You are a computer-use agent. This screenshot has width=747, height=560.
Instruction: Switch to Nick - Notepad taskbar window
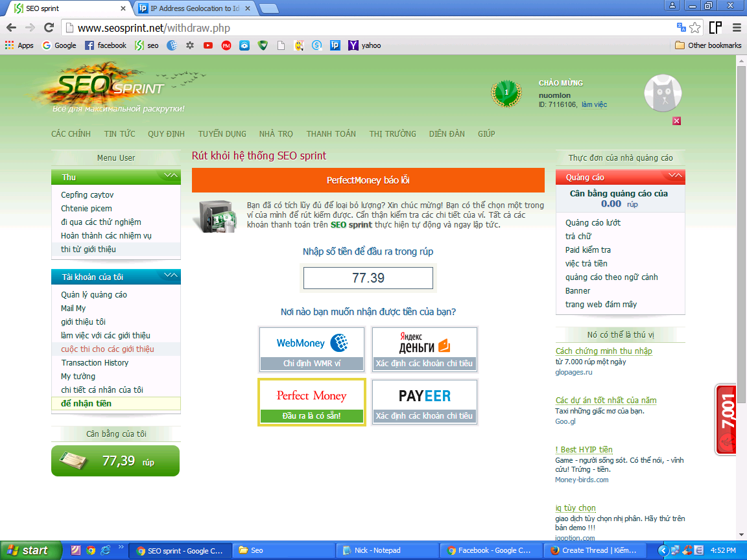point(386,550)
